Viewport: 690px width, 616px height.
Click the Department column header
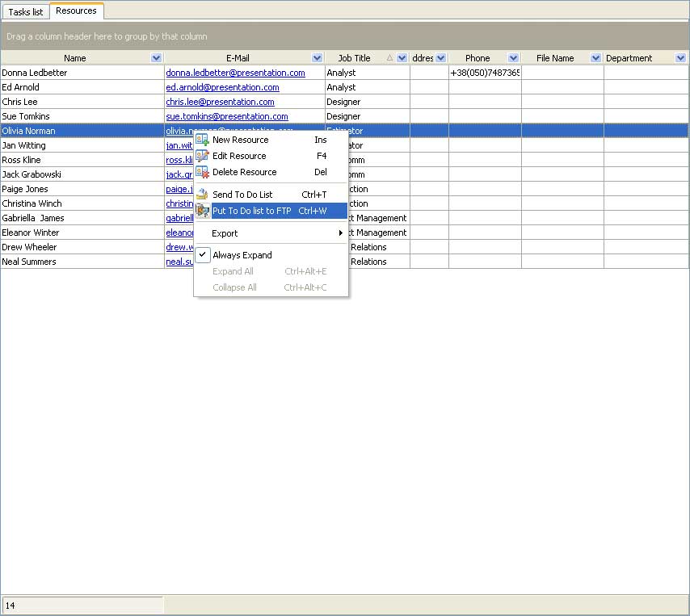(x=629, y=58)
